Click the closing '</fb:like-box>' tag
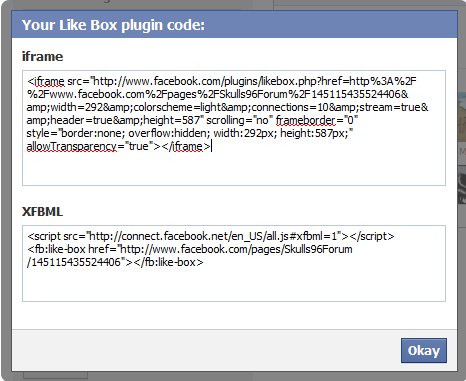Viewport: 466px width, 381px height. click(168, 262)
